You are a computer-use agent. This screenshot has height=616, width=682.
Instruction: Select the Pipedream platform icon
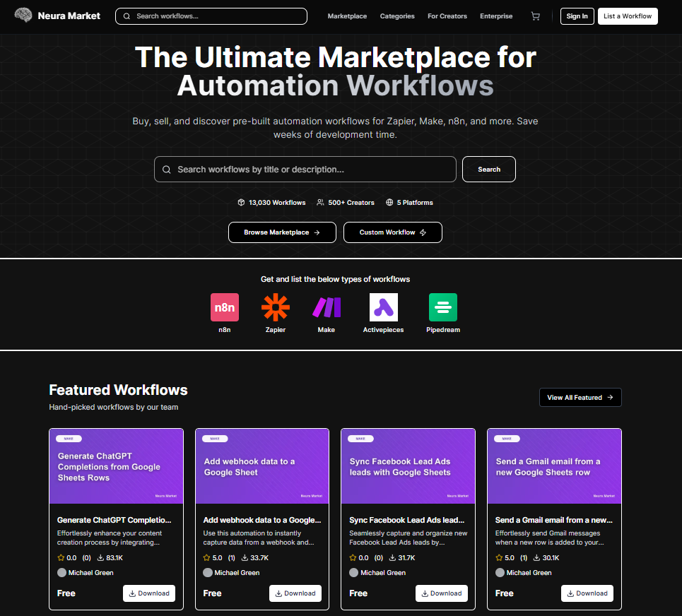443,307
